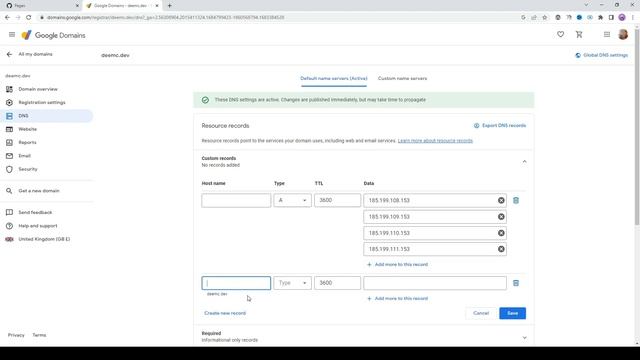Image resolution: width=640 pixels, height=360 pixels.
Task: Expand Required informational records section
Action: (x=524, y=338)
